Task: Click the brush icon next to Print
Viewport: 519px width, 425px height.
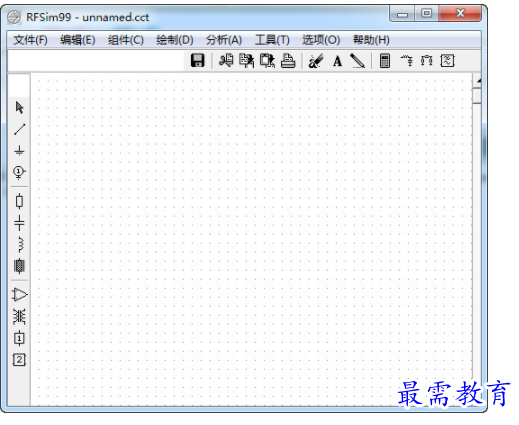Action: 316,61
